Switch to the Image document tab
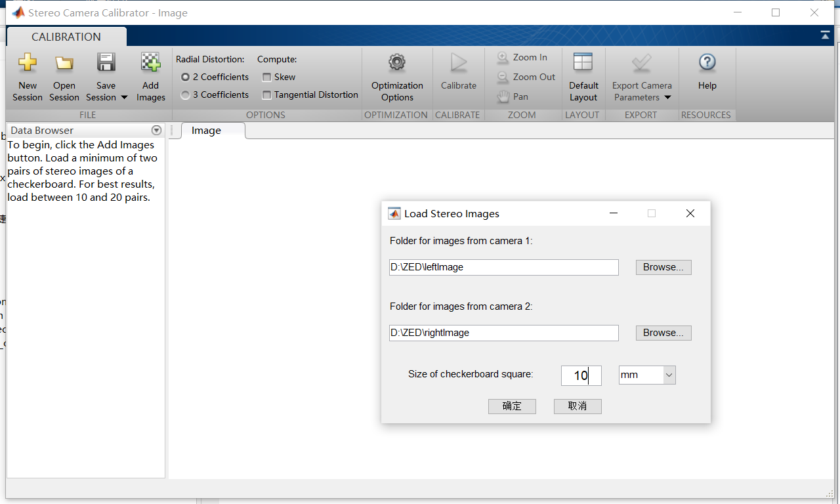This screenshot has width=840, height=504. 206,131
